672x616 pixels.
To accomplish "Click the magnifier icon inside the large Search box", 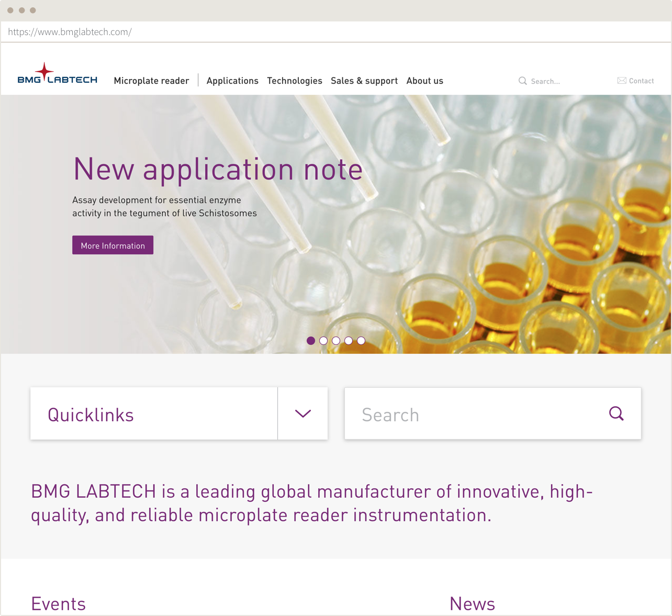I will click(x=617, y=413).
